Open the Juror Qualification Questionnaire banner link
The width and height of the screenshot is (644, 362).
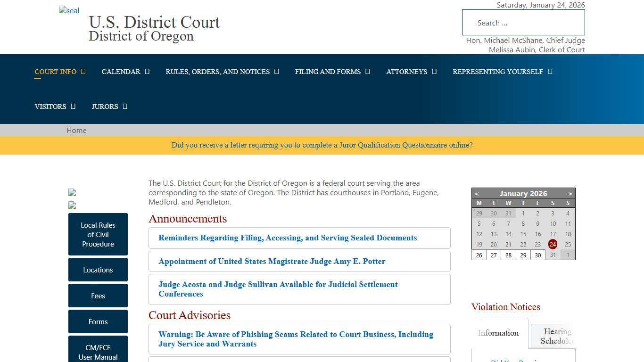pos(322,145)
